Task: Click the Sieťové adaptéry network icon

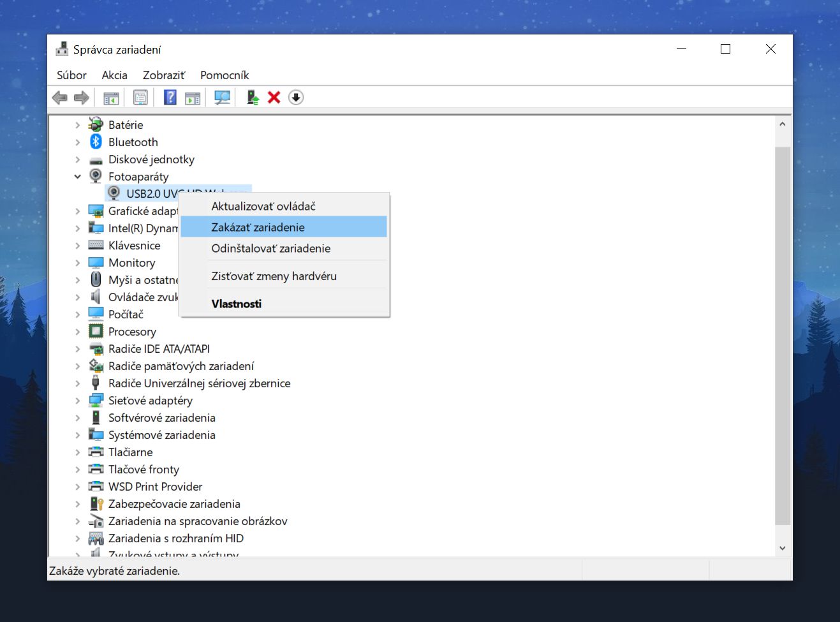Action: (x=96, y=401)
